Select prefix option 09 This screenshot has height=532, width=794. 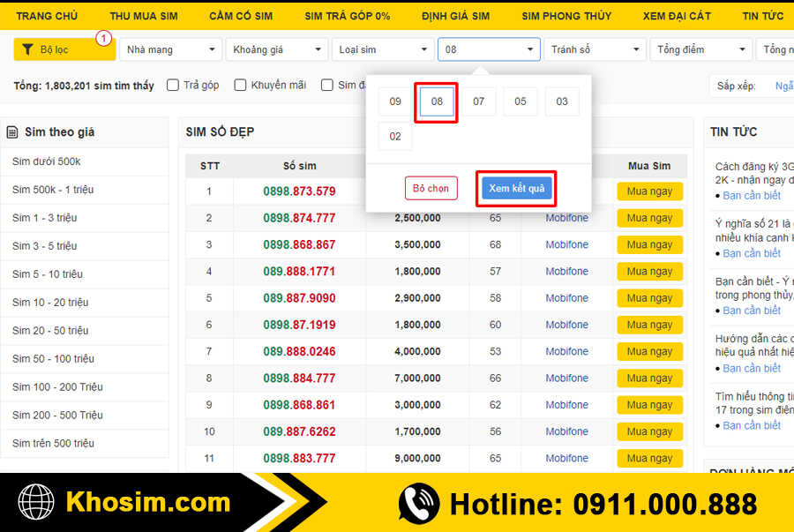coord(395,101)
